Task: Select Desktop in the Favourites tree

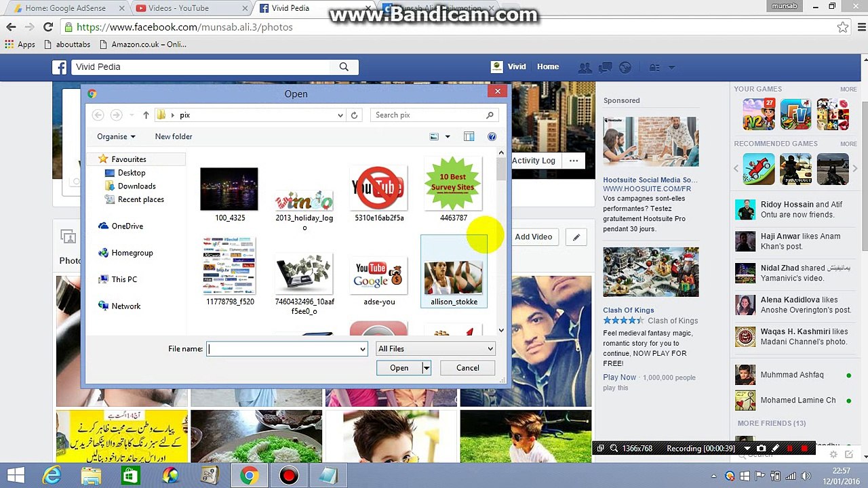Action: tap(131, 173)
